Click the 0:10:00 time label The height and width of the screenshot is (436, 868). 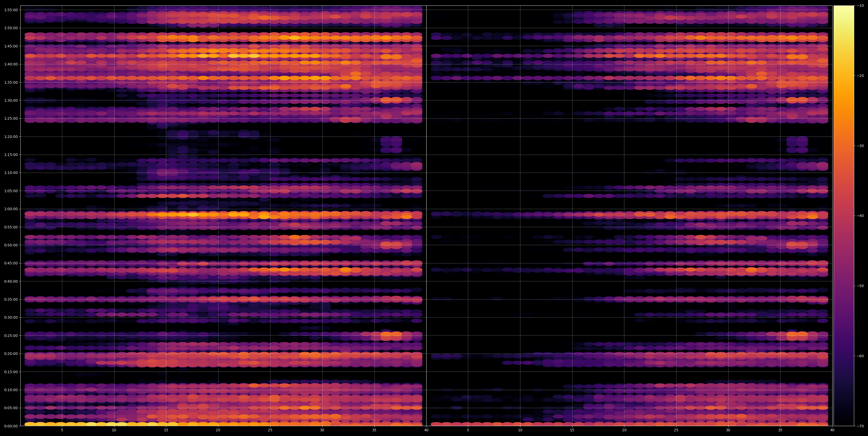point(11,390)
